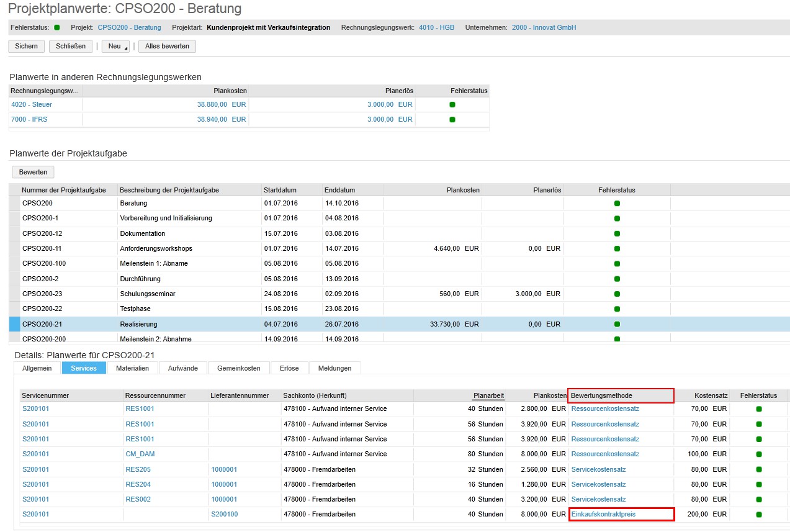Select row marker for CPSO200-22 Testphase

pyautogui.click(x=14, y=309)
